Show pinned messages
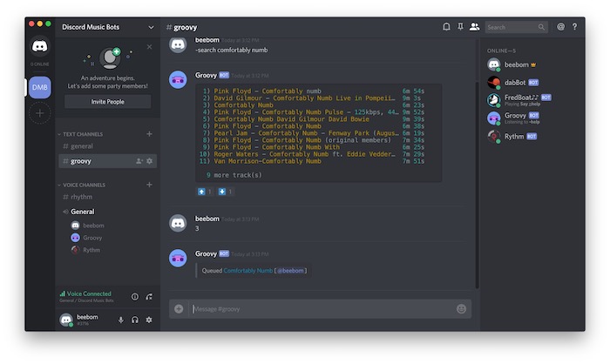 (x=461, y=27)
